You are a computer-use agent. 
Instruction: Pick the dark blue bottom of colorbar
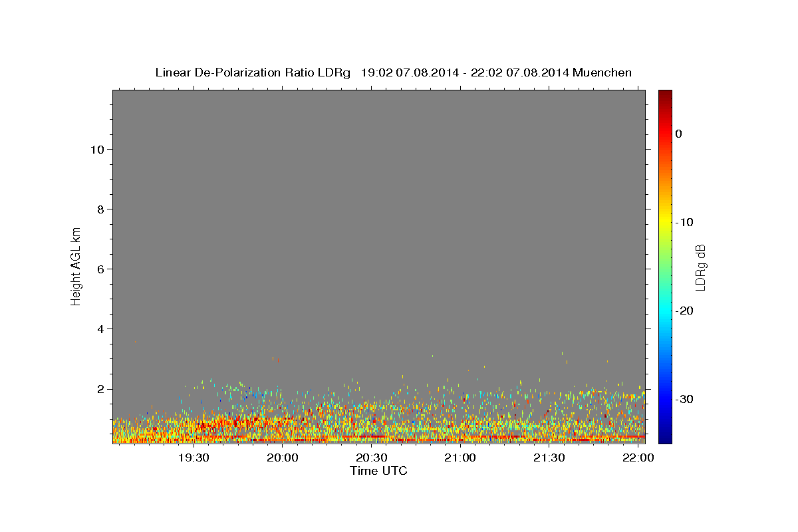click(665, 438)
